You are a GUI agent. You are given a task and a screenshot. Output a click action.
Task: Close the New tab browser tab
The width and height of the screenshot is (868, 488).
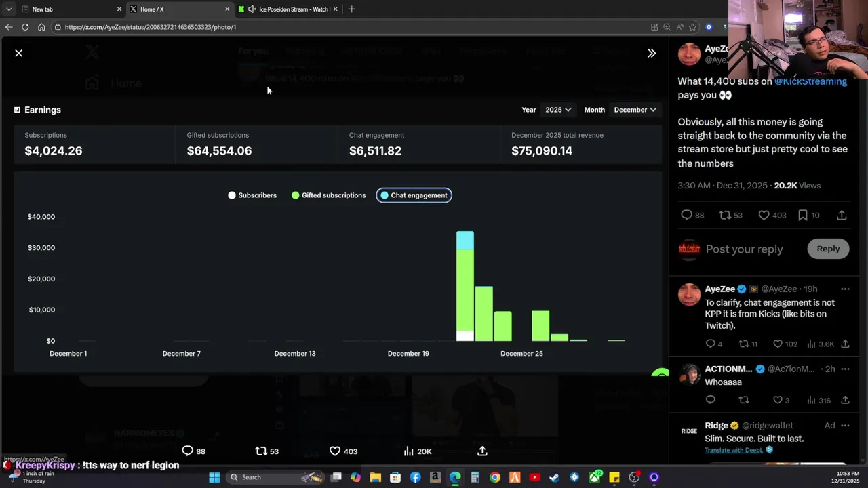[x=119, y=9]
